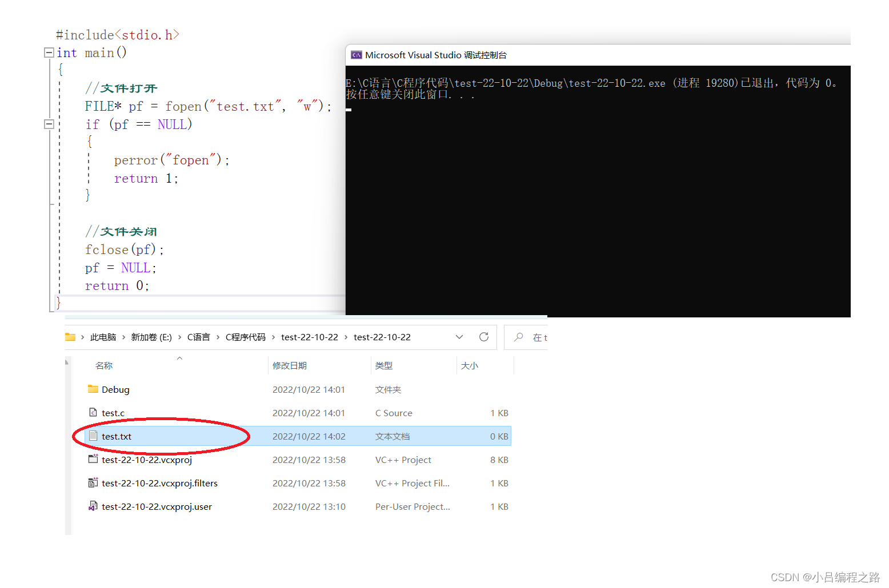Click the search magnifier icon
This screenshot has height=588, width=889.
tap(518, 337)
